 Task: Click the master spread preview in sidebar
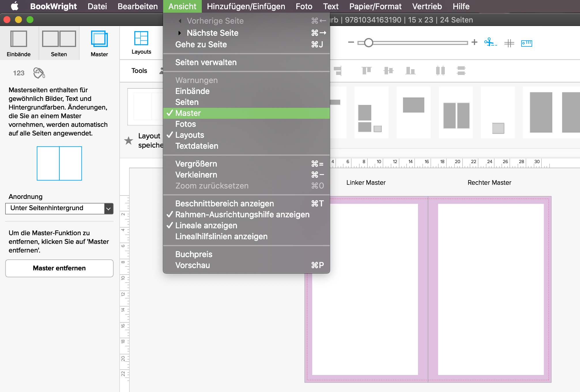coord(59,163)
